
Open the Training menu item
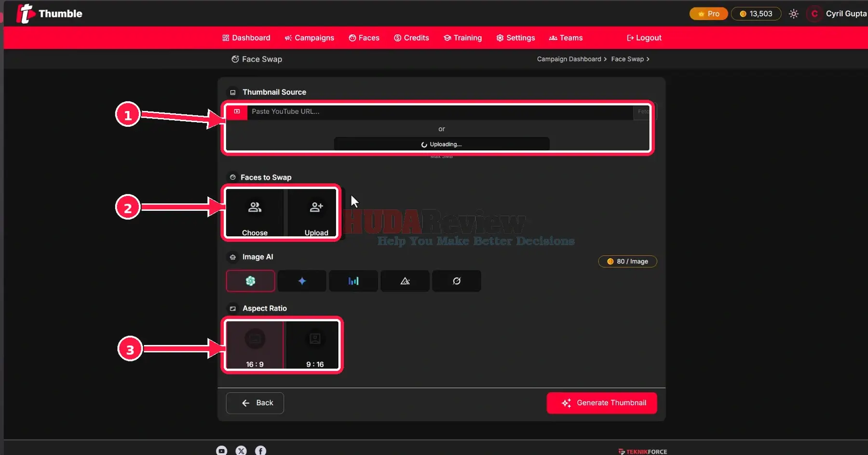(462, 38)
